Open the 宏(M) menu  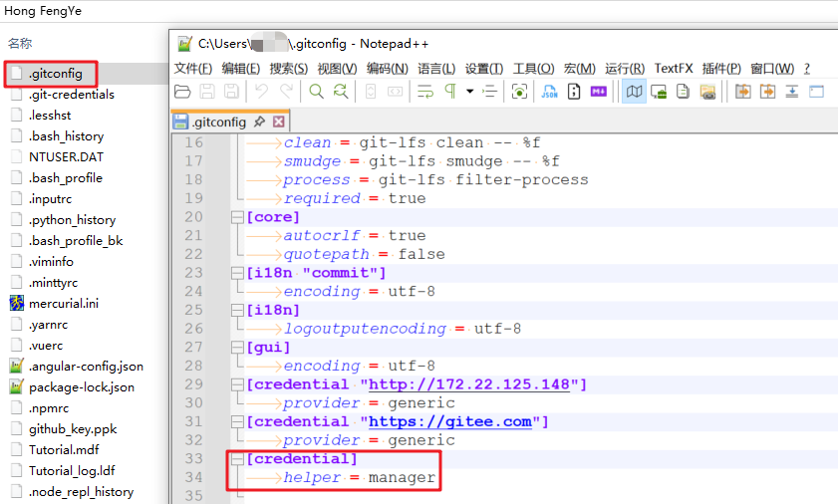pos(579,69)
